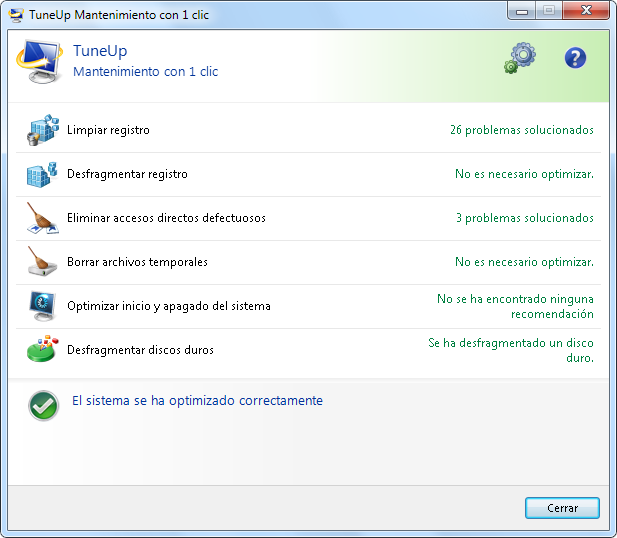Screen dimensions: 617x538
Task: Click '3 problemas solucionados' result text
Action: 525,218
